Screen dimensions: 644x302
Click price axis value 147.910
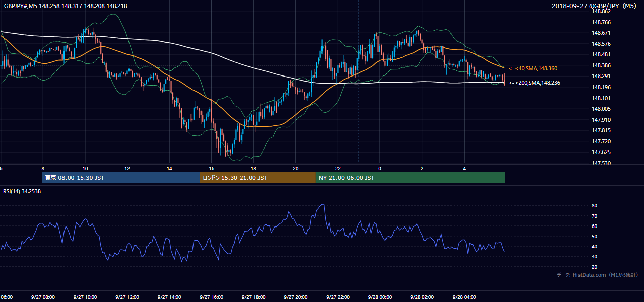pos(601,120)
